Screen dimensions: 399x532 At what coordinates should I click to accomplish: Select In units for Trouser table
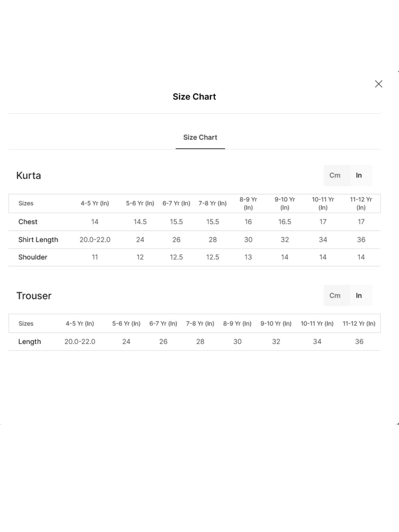(x=359, y=296)
